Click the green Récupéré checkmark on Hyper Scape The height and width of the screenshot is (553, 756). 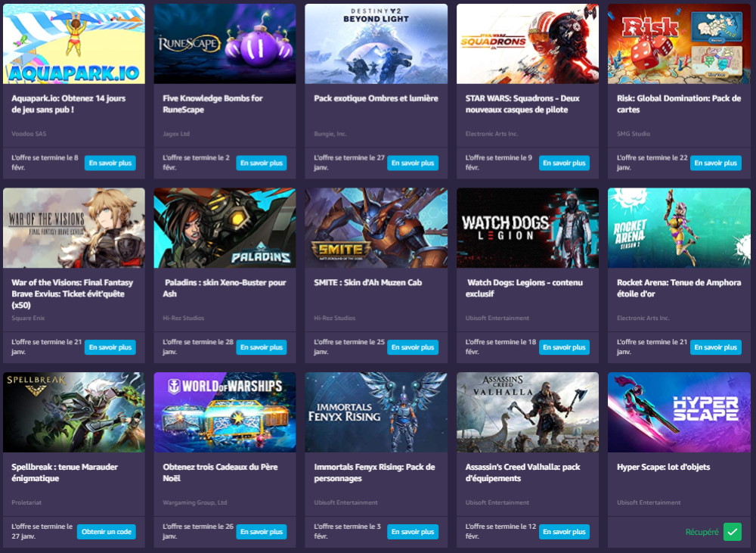[x=731, y=532]
